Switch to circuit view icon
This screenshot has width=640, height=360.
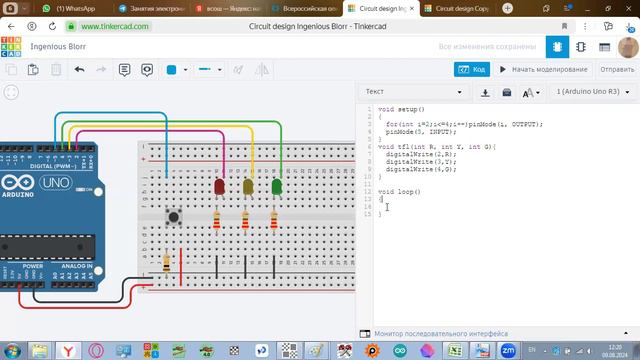point(557,47)
